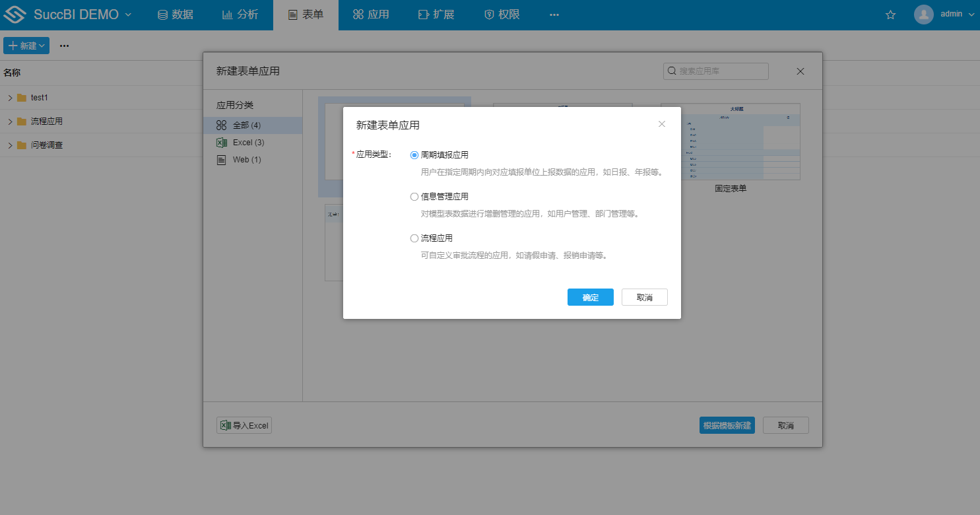Click the 确定 button
Screen dimensions: 980x515
(591, 297)
